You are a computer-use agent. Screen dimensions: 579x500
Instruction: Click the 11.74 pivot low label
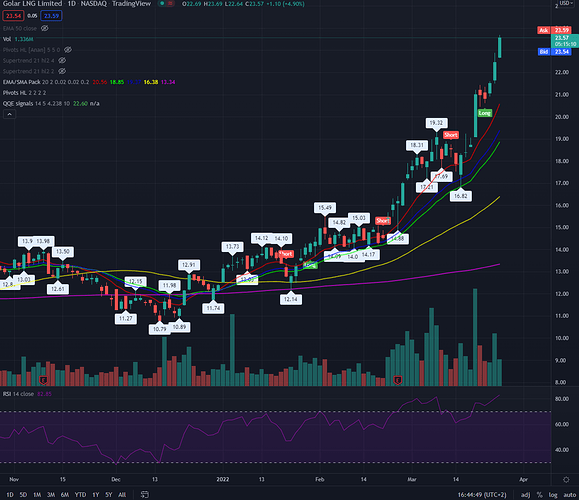tap(213, 308)
